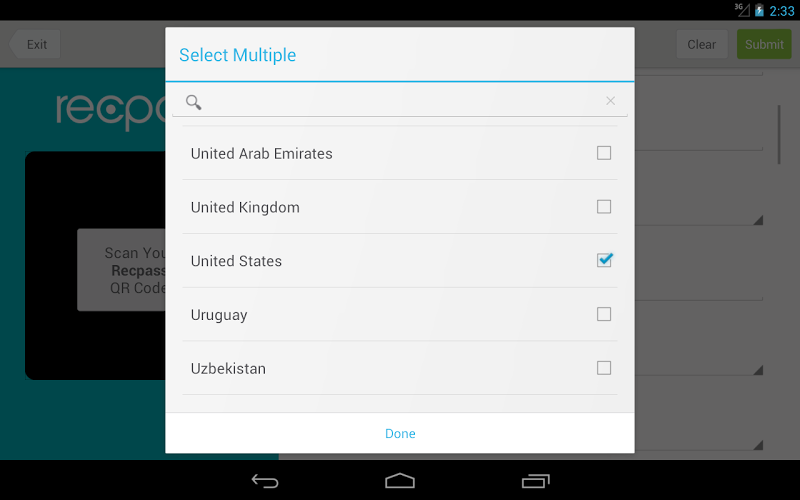Uncheck the United States checkbox
The image size is (800, 500).
tap(604, 260)
